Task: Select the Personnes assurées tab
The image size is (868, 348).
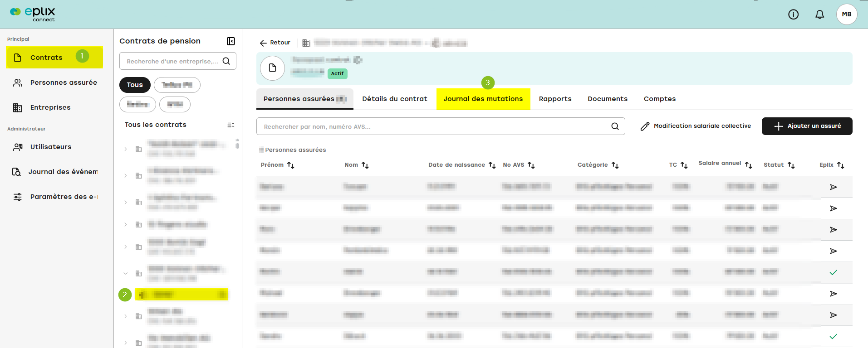Action: (305, 99)
